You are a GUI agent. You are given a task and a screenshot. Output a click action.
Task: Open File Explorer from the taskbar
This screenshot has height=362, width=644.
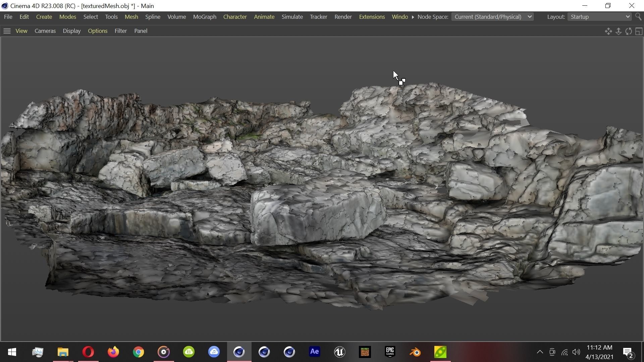(x=63, y=352)
